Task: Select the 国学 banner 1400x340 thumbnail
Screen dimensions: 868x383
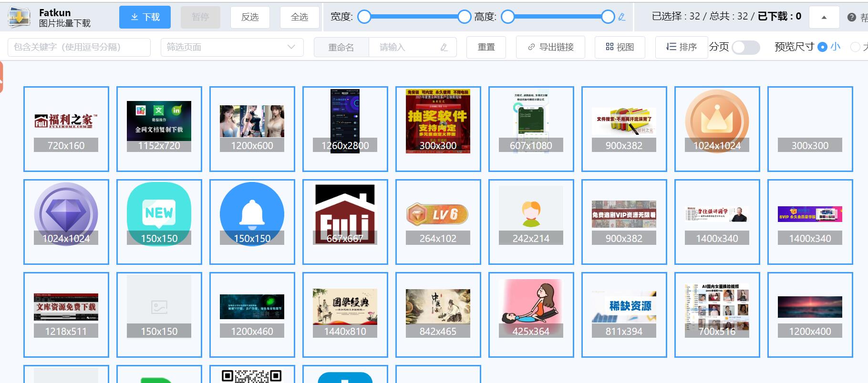Action: coord(717,222)
